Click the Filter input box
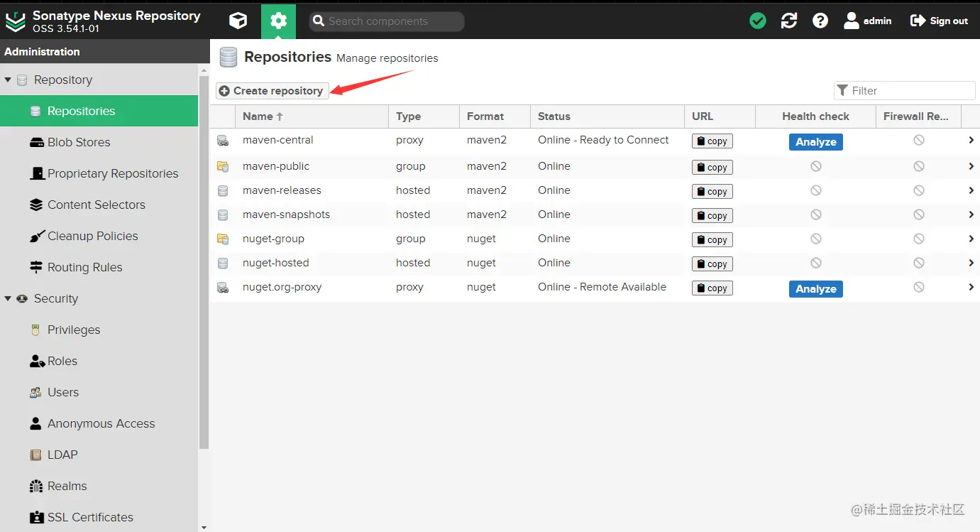This screenshot has height=532, width=980. tap(905, 90)
